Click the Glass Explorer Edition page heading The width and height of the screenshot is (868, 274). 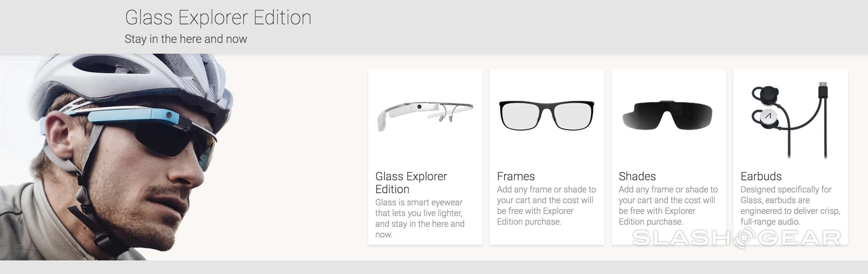pyautogui.click(x=218, y=18)
